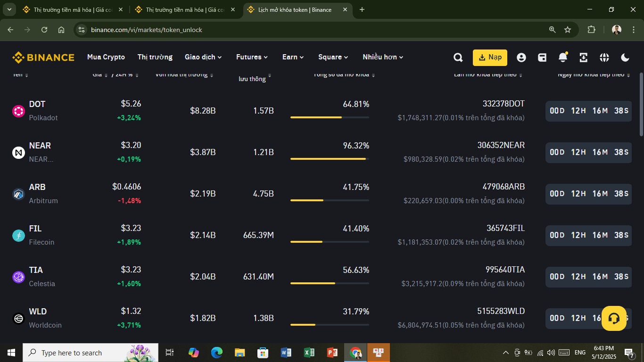Open Chrome's tab search dropdown arrow

tap(9, 9)
